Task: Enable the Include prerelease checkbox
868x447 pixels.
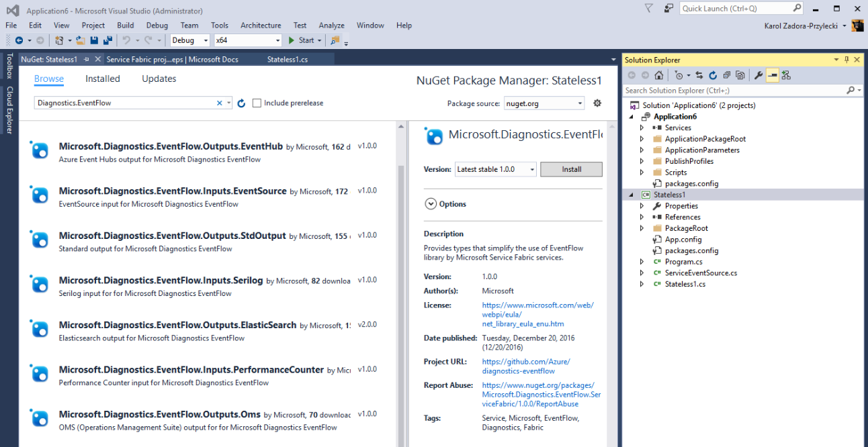Action: (257, 103)
